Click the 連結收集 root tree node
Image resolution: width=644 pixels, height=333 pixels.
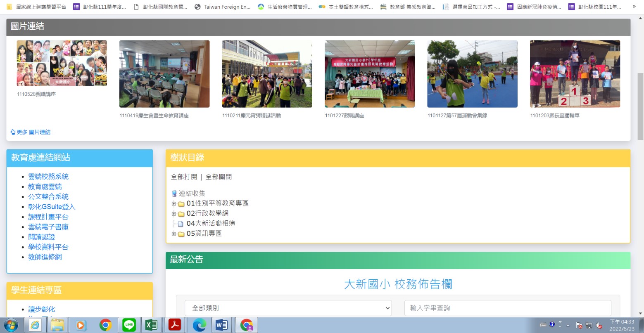coord(192,193)
